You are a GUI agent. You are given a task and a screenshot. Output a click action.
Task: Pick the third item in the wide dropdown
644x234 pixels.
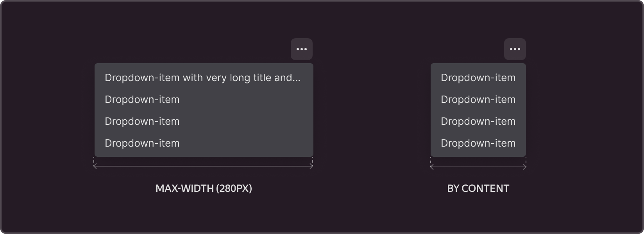[142, 121]
